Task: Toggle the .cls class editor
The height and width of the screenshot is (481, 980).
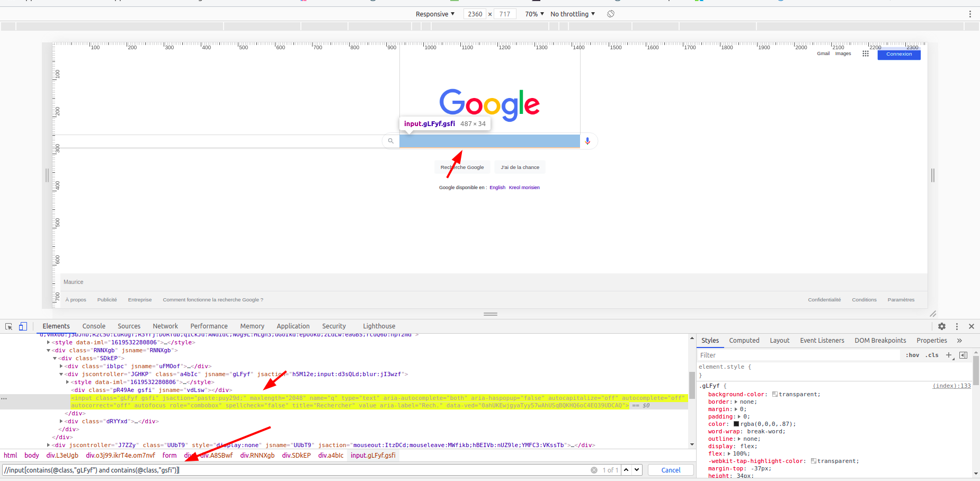Action: coord(932,355)
